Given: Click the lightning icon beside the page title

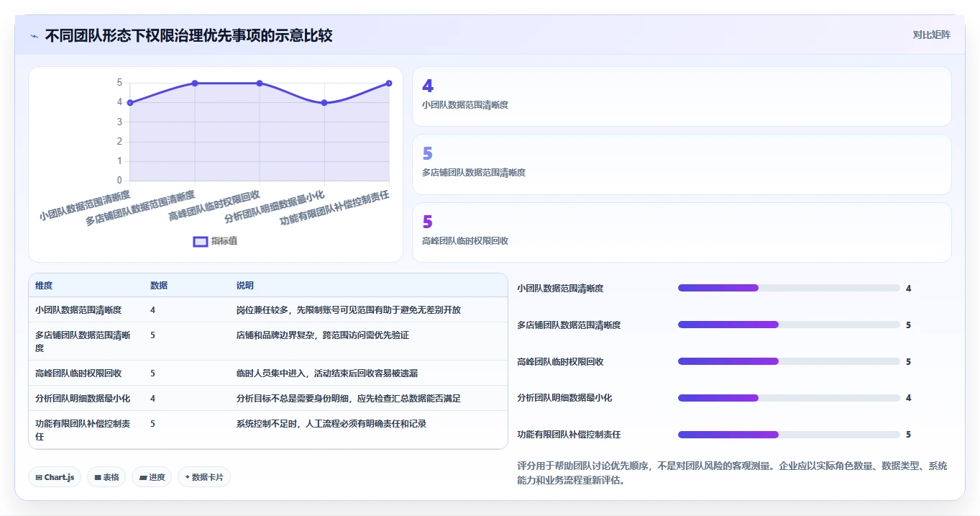Looking at the screenshot, I should coord(34,36).
